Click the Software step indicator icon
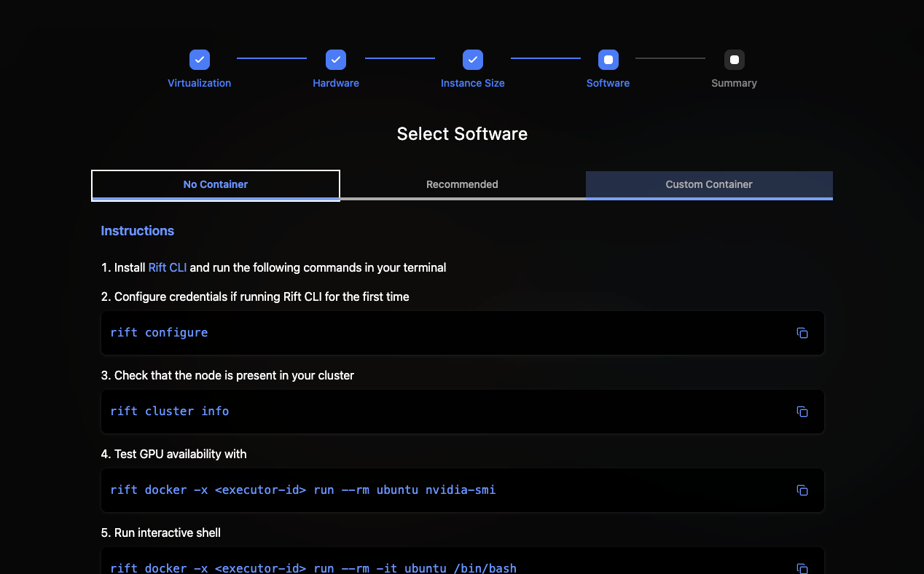Viewport: 924px width, 574px height. click(608, 59)
